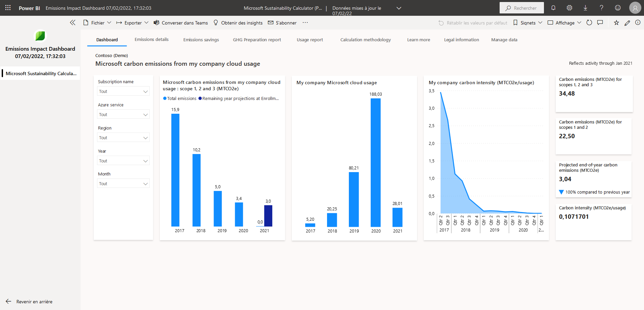Click the feedback smiley icon
This screenshot has width=644, height=310.
point(618,8)
